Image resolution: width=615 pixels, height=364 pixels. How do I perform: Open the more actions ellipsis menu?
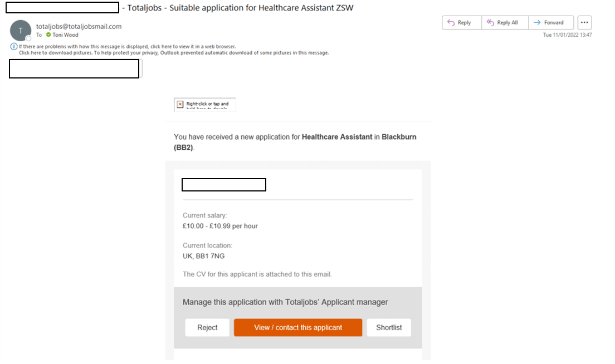(x=584, y=23)
